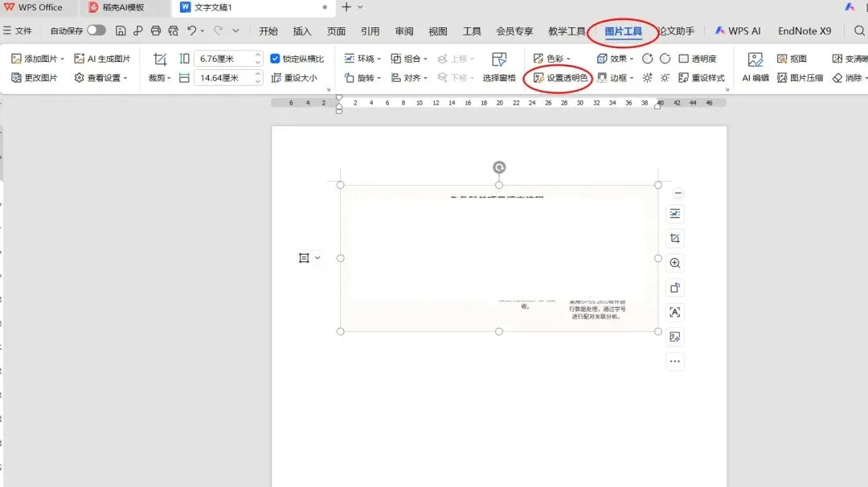Click 重设样式 reset style
The height and width of the screenshot is (487, 868).
(x=702, y=78)
